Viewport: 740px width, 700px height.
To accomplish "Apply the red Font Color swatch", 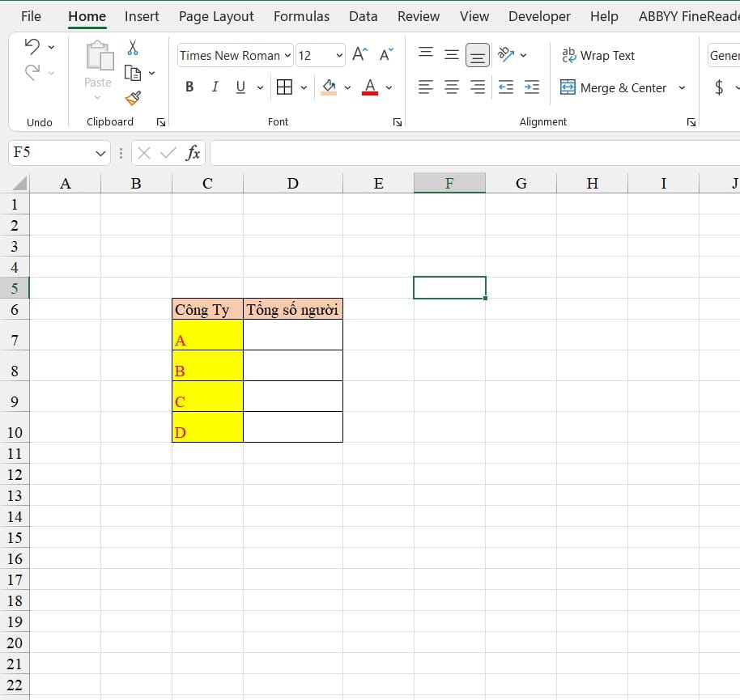I will click(370, 87).
